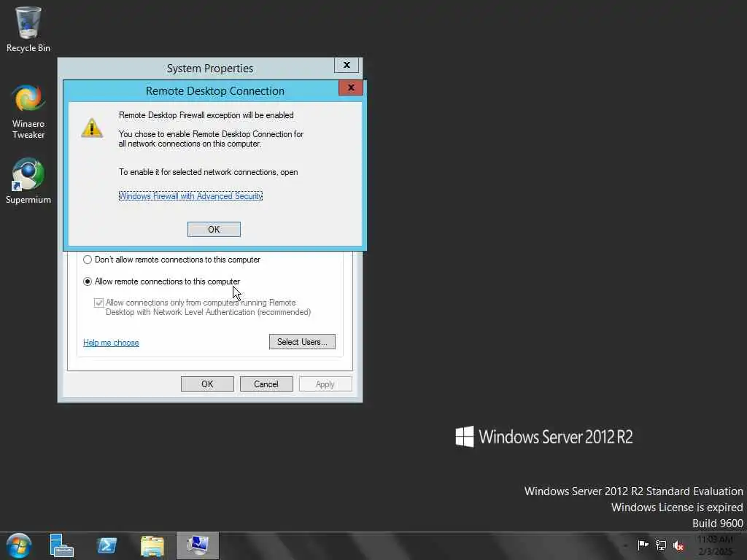Confirm the Remote Desktop Connection dialog with OK
The width and height of the screenshot is (747, 560).
tap(214, 230)
